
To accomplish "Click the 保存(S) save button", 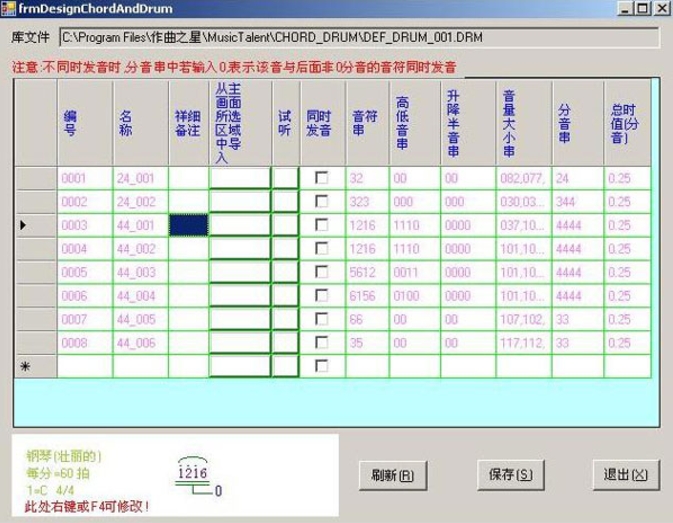I will point(511,475).
